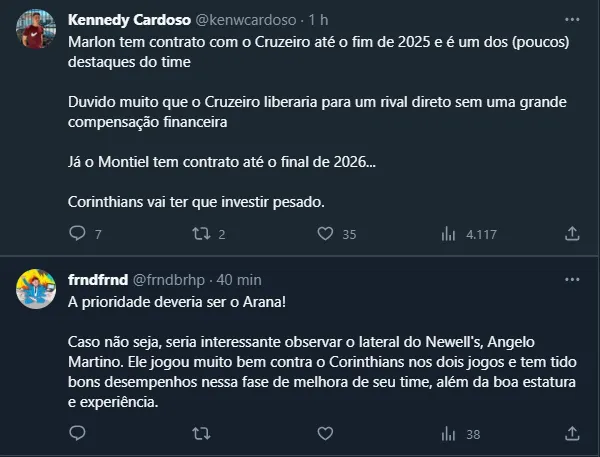Open frndfrnd's profile avatar

coord(35,291)
